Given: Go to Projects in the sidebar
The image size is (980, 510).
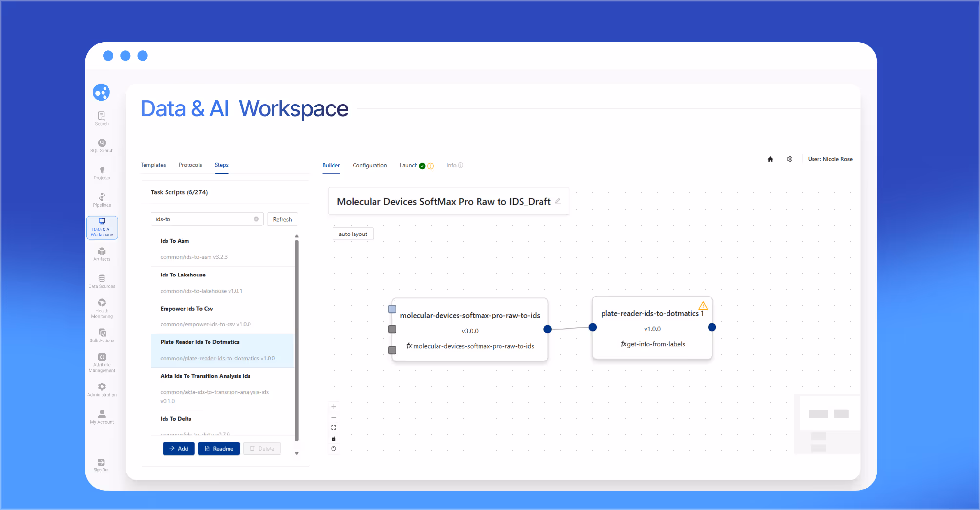Looking at the screenshot, I should [102, 173].
